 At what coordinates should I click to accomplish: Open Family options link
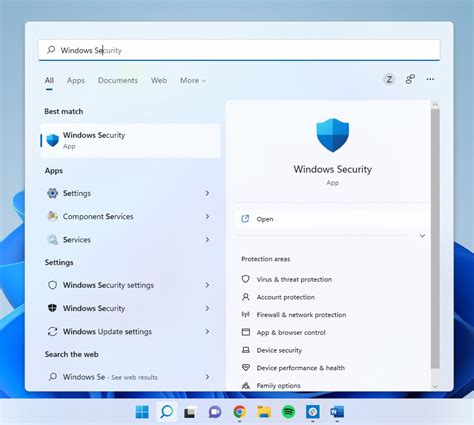(x=278, y=385)
